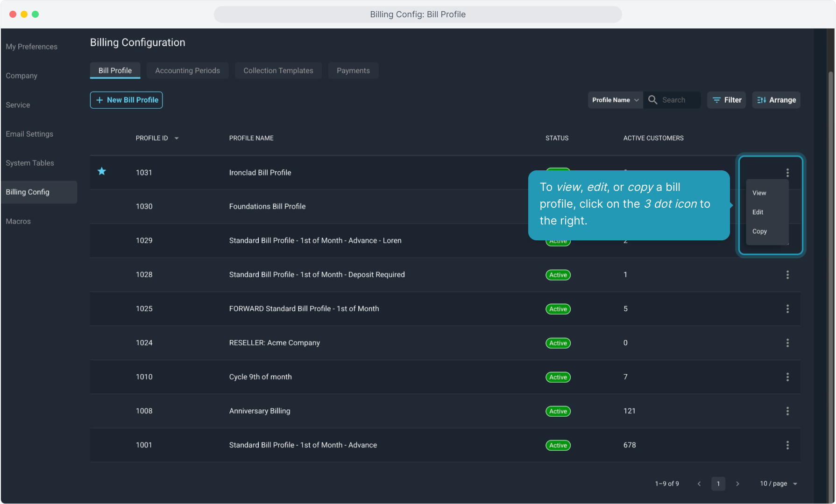Open the 10 / page size dropdown
This screenshot has width=836, height=504.
778,484
